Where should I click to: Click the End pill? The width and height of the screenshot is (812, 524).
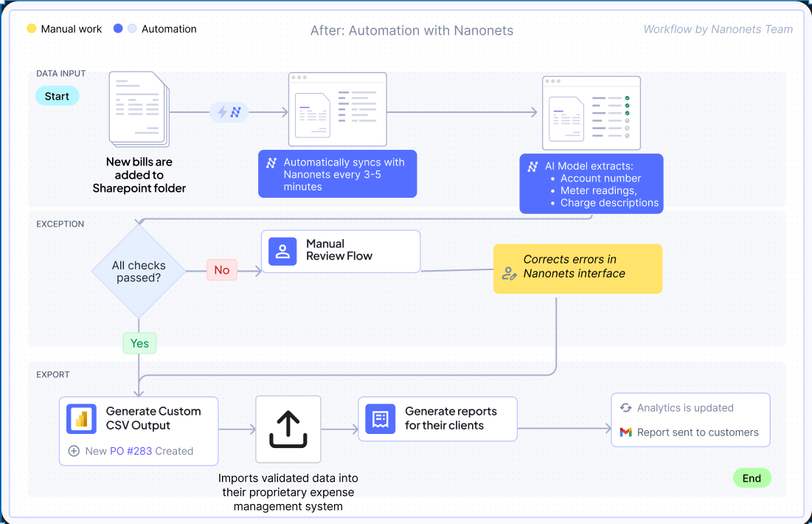tap(752, 478)
